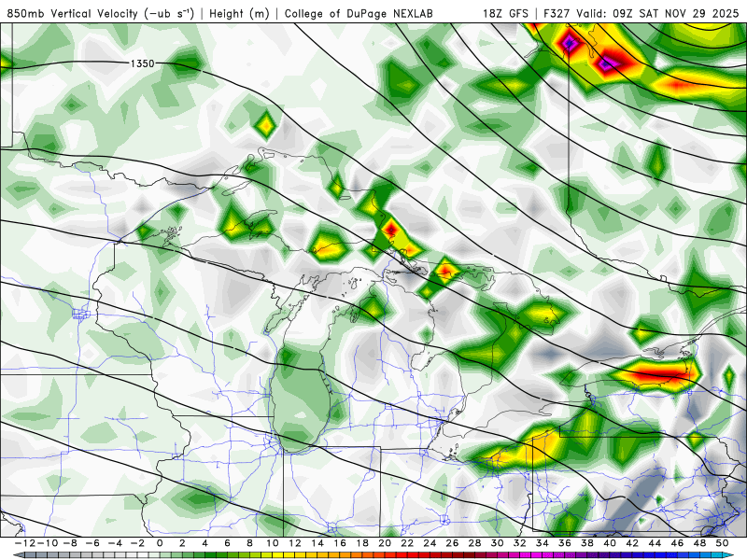Screen dimensions: 747x560
Task: Click the 0 label on the color scale
Action: tap(160, 543)
